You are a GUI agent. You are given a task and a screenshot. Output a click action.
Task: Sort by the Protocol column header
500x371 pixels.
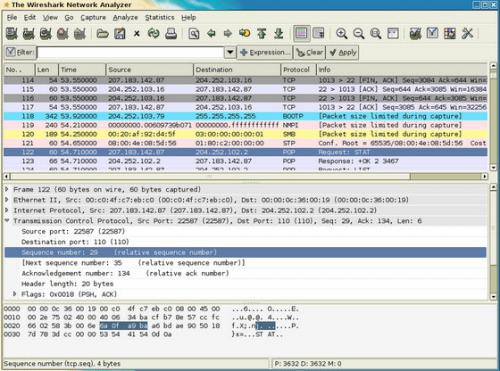[298, 70]
